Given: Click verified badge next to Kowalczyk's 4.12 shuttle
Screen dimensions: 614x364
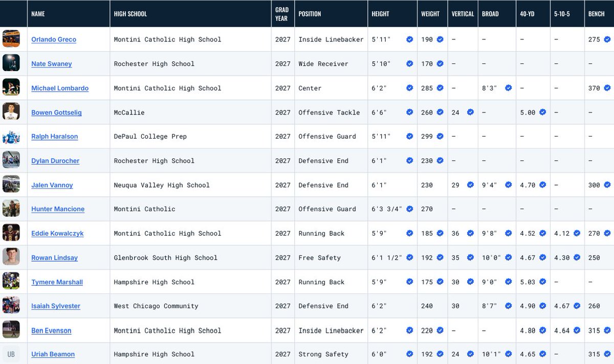Looking at the screenshot, I should coord(577,233).
